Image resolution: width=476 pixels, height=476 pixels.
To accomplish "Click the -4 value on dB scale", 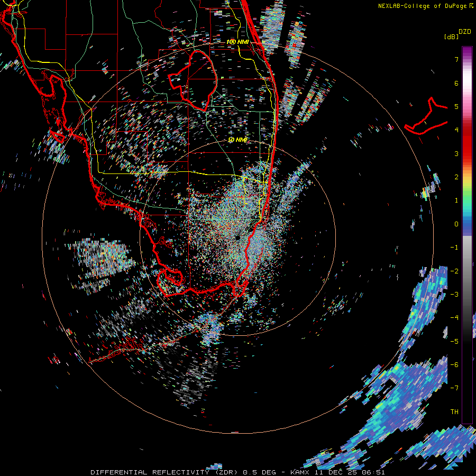I will tap(454, 318).
